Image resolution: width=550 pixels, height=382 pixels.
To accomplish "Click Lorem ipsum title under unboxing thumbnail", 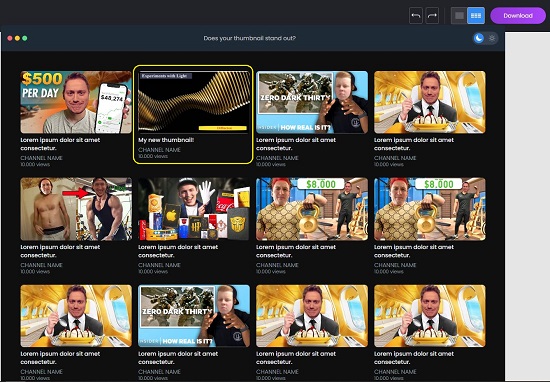I will (x=178, y=251).
